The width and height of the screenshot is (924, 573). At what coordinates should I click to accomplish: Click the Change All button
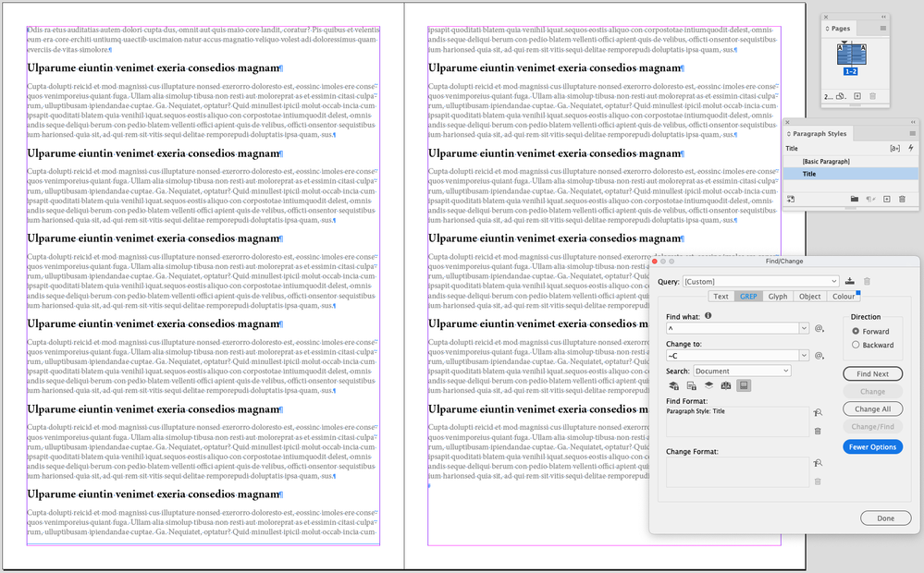[x=873, y=408]
